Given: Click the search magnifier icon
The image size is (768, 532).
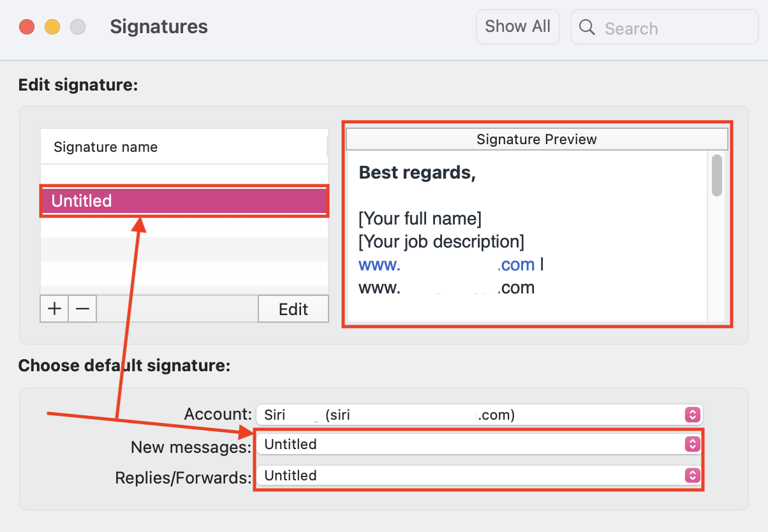Looking at the screenshot, I should (586, 27).
